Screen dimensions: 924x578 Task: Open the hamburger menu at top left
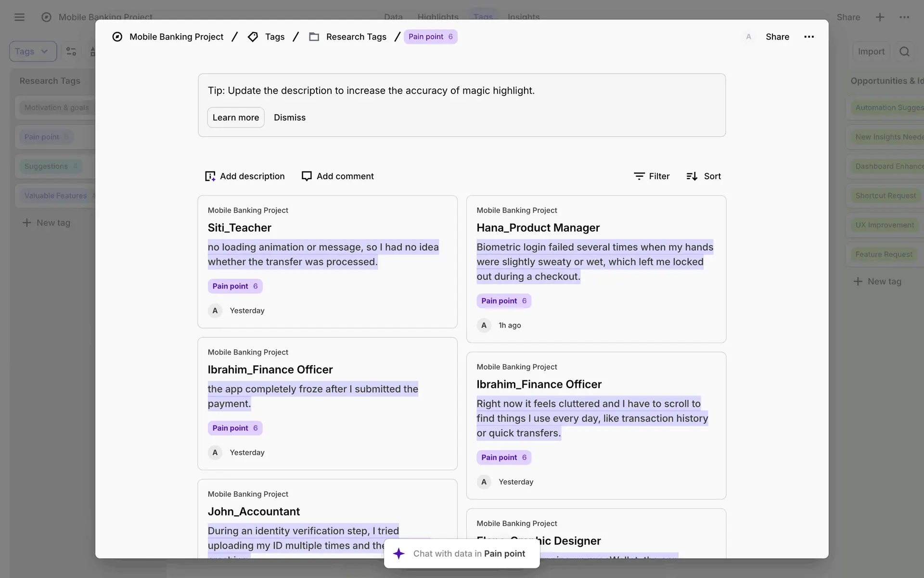(19, 17)
